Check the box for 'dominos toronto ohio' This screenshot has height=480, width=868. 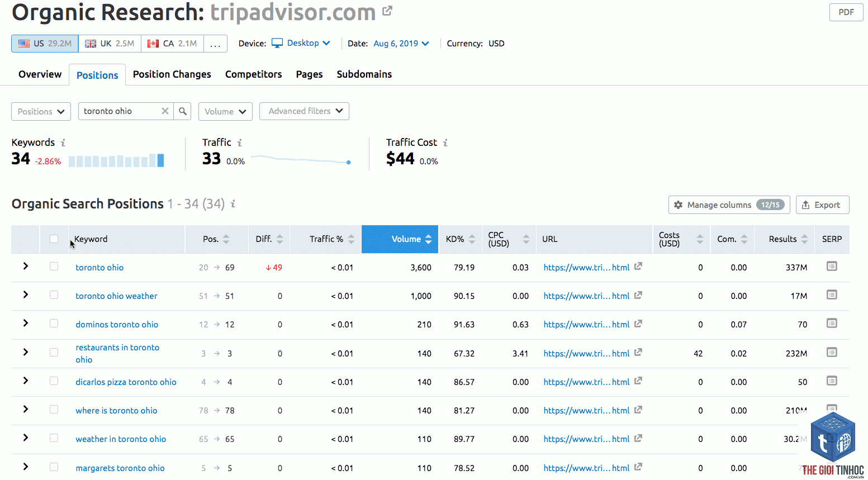tap(54, 324)
